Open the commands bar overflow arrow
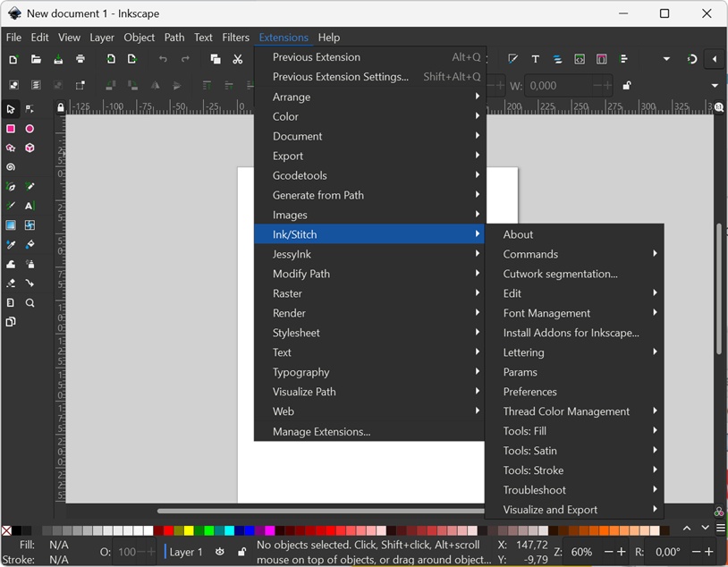The image size is (728, 567). point(666,59)
